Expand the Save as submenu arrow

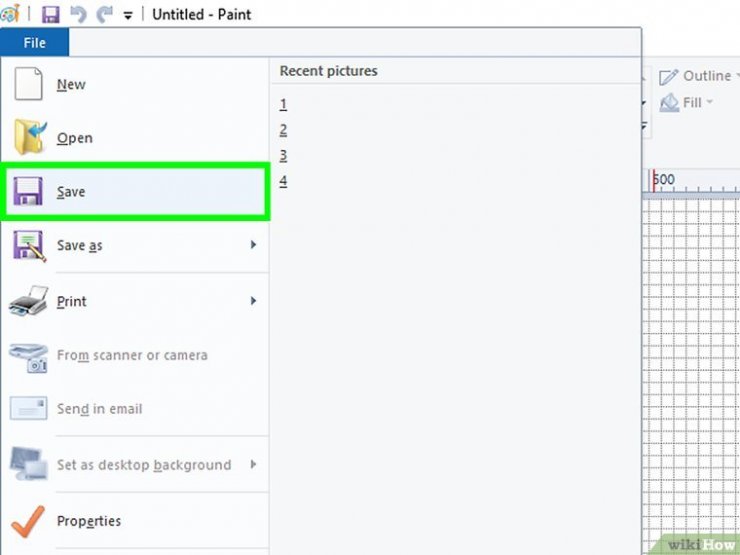tap(253, 244)
